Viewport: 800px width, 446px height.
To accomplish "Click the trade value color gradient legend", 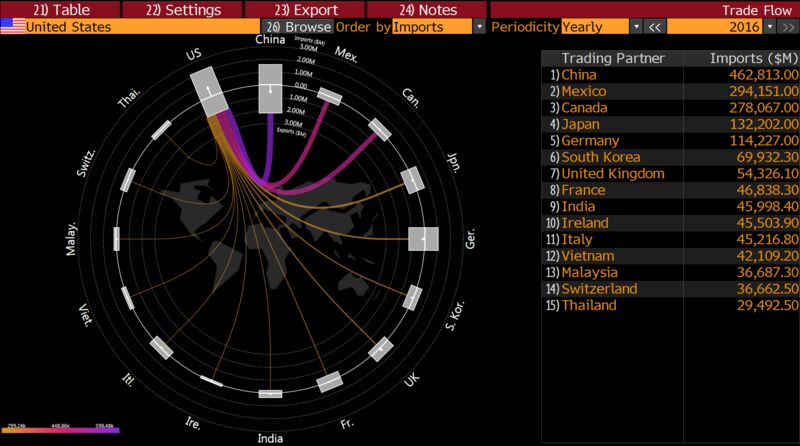I will point(62,430).
